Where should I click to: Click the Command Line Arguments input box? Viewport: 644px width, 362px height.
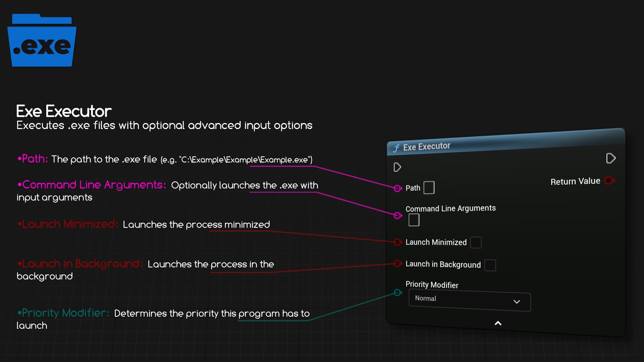click(414, 220)
